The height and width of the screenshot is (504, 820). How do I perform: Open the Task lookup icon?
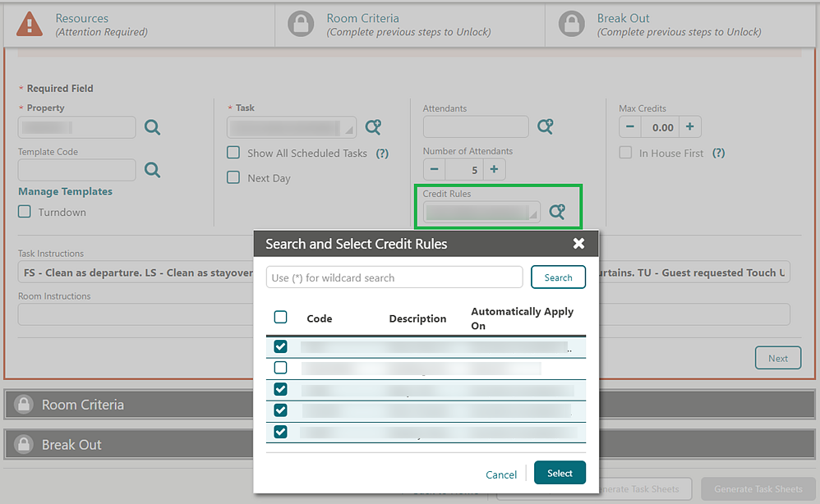point(374,127)
